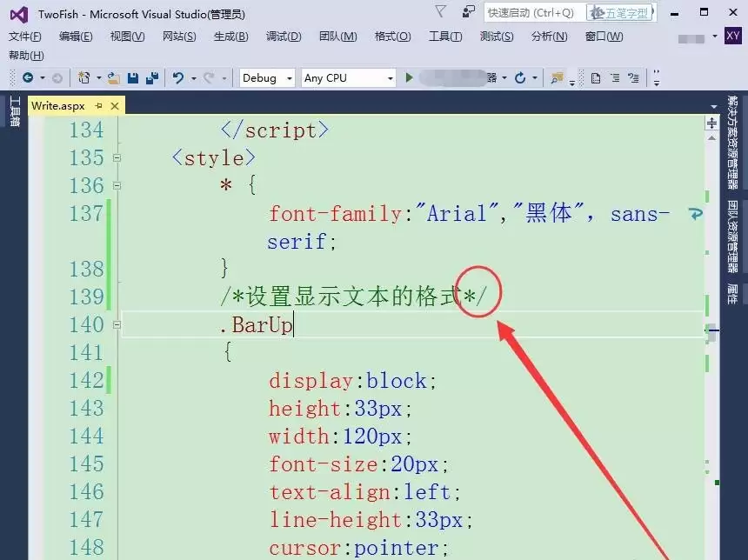Viewport: 748px width, 560px height.
Task: Collapse the .BarUp rule at line 140
Action: click(x=117, y=323)
